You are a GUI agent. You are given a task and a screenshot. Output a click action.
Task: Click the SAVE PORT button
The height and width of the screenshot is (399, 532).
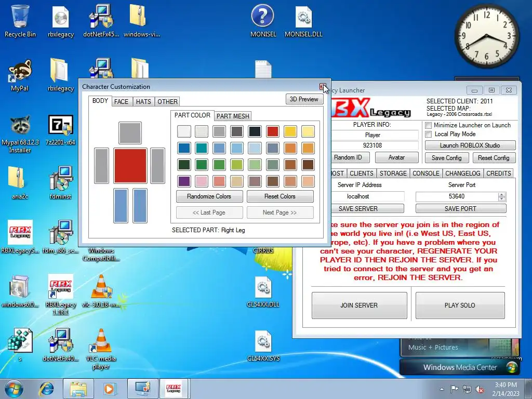[460, 208]
